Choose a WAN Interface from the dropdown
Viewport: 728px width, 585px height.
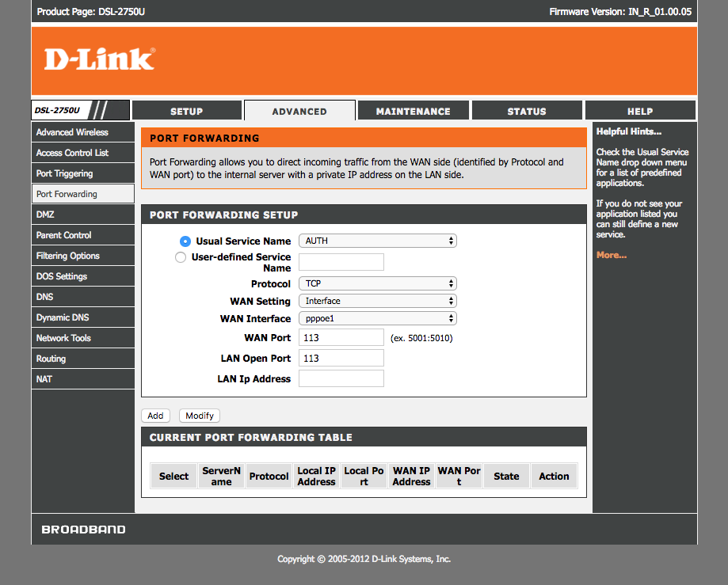coord(377,318)
